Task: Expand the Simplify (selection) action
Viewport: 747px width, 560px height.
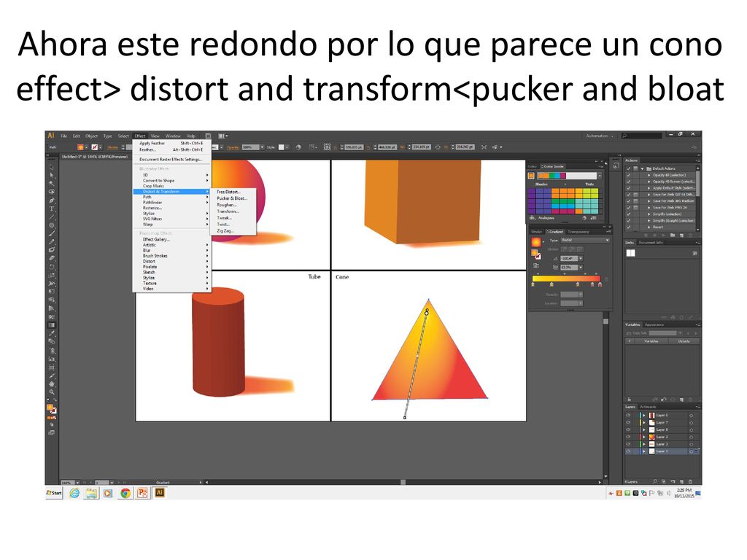Action: [x=649, y=214]
